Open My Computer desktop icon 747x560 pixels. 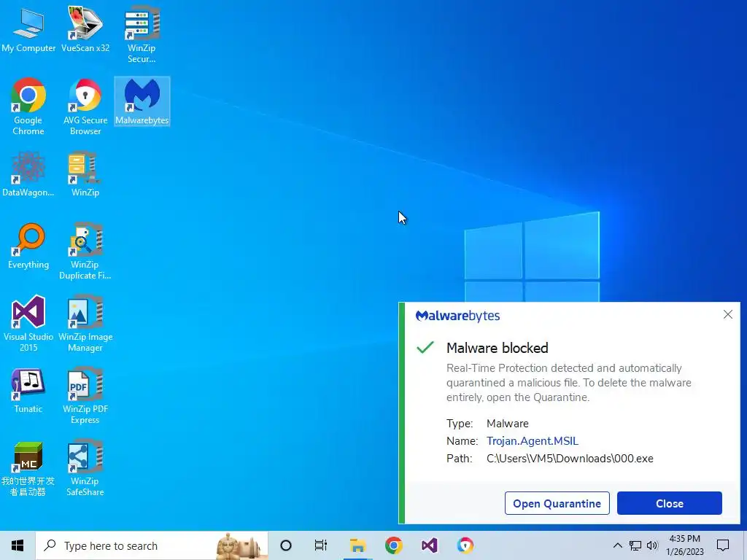tap(28, 29)
